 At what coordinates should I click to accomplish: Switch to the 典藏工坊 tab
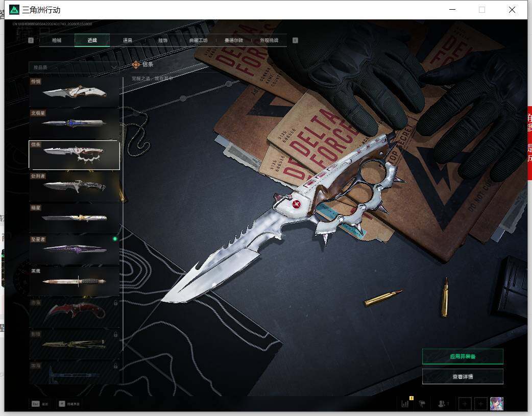(x=198, y=40)
